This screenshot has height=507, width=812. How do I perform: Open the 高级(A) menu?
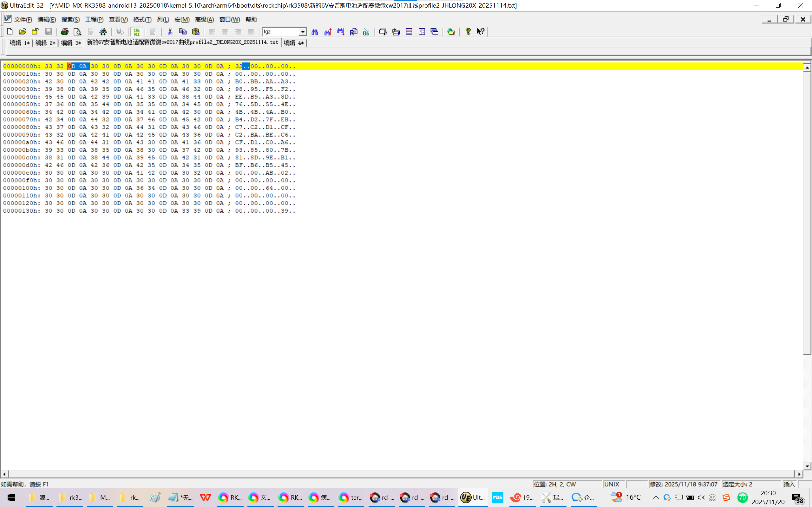tap(204, 19)
